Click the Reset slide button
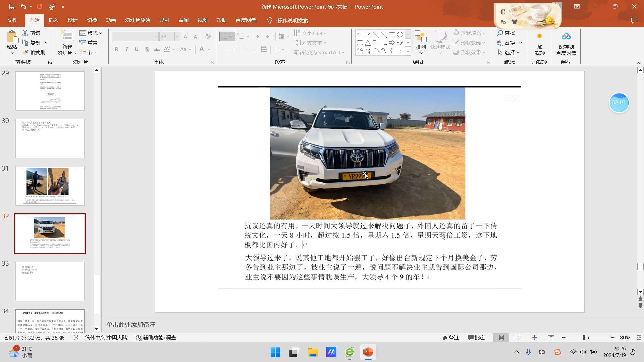This screenshot has width=644, height=362. point(89,43)
